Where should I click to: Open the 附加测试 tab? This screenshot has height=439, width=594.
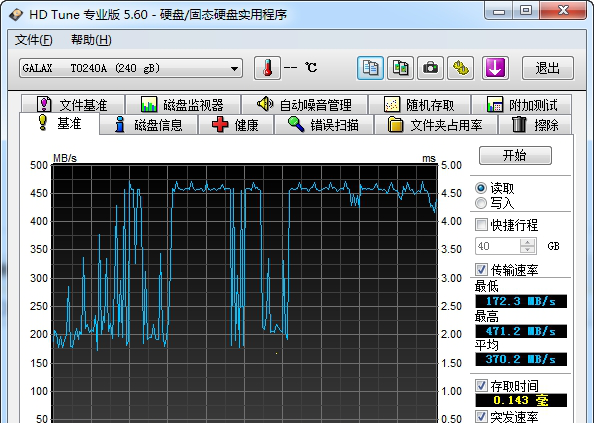[522, 105]
